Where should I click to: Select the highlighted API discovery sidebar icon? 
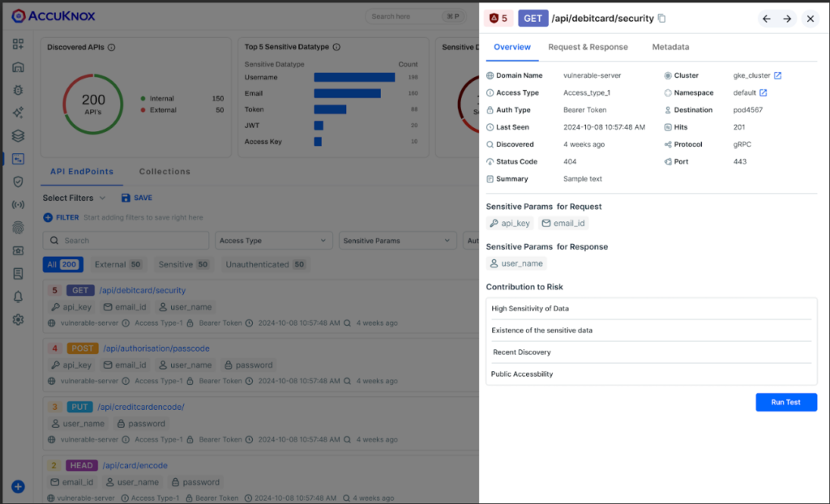[18, 160]
